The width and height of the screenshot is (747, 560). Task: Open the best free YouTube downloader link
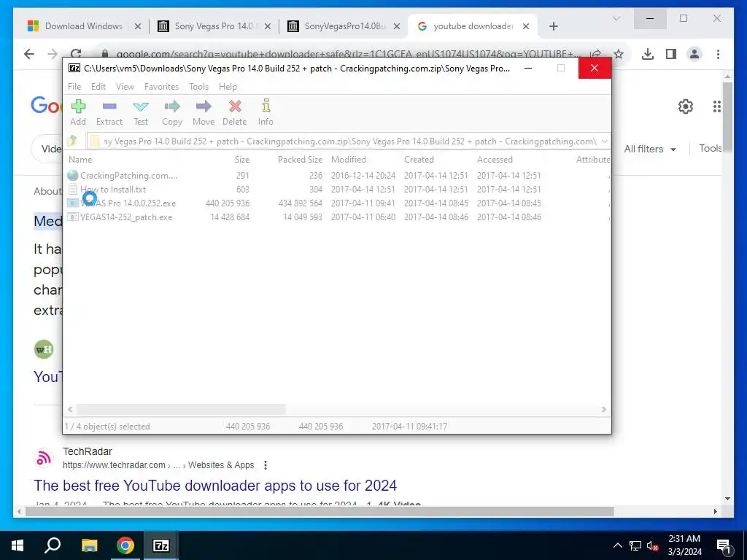click(215, 485)
